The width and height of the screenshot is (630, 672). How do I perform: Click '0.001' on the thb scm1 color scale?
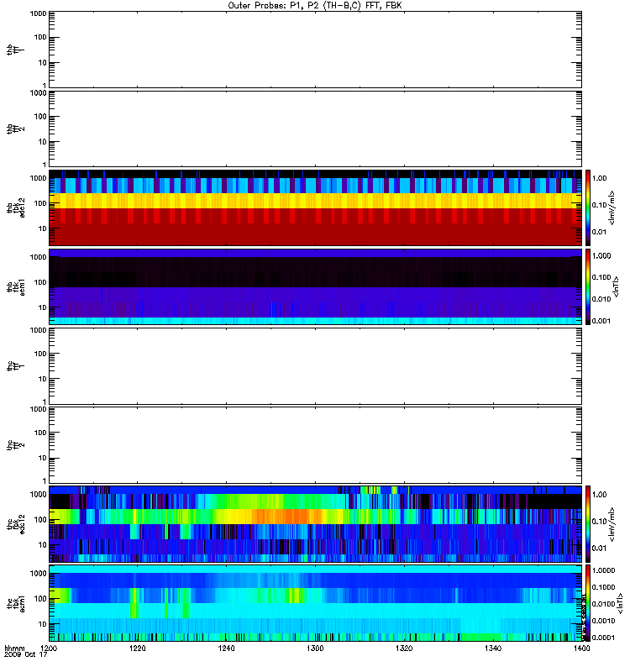(601, 321)
